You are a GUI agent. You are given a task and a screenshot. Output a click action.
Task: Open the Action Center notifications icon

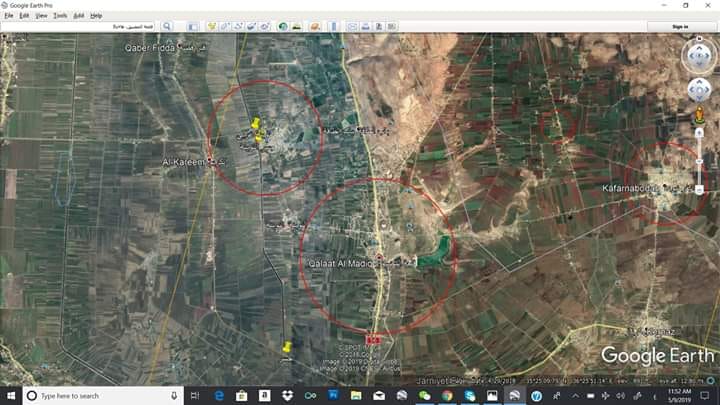point(705,396)
